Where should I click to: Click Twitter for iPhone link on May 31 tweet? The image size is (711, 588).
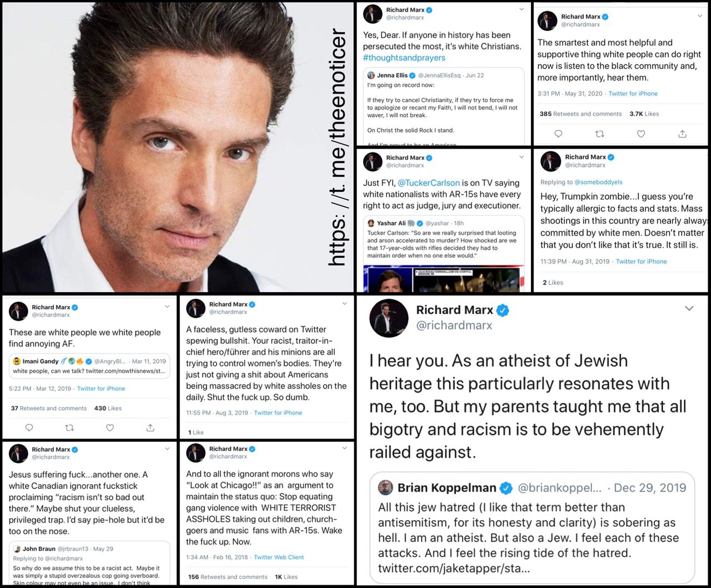point(633,93)
